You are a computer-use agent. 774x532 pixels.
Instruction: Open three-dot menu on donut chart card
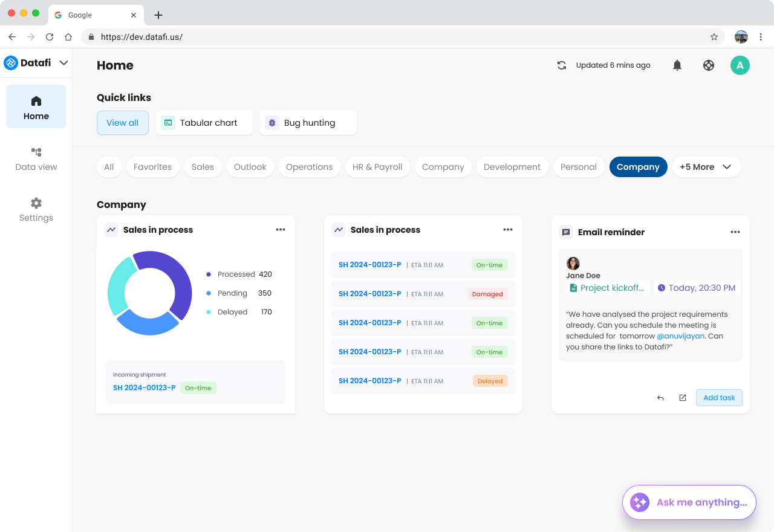280,230
